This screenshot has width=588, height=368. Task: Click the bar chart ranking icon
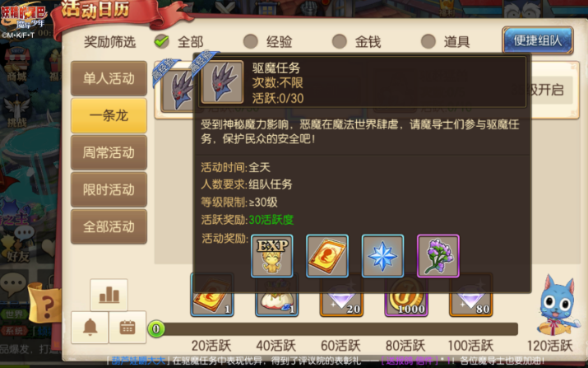point(109,295)
